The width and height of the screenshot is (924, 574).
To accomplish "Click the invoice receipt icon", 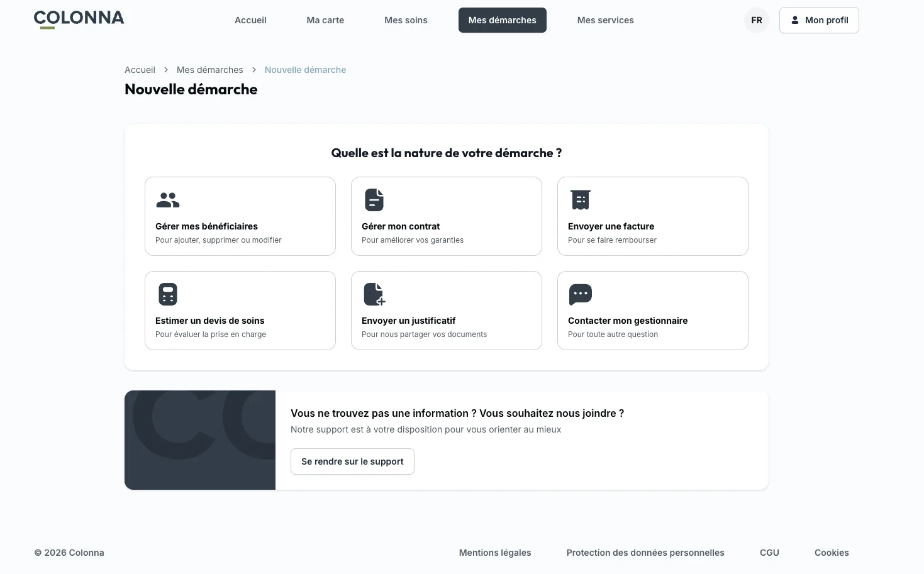I will (x=580, y=200).
